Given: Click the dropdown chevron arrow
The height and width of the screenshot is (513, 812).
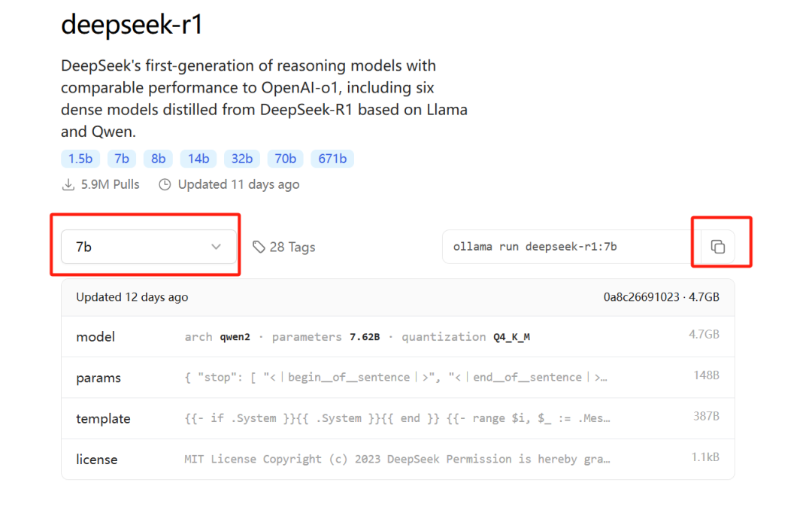Looking at the screenshot, I should (x=216, y=247).
